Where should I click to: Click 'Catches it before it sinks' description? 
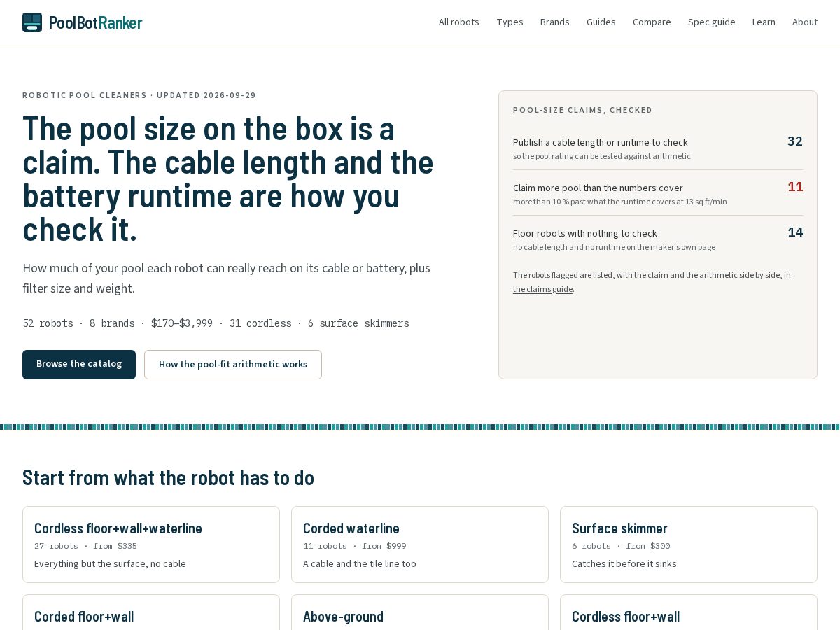click(x=624, y=564)
